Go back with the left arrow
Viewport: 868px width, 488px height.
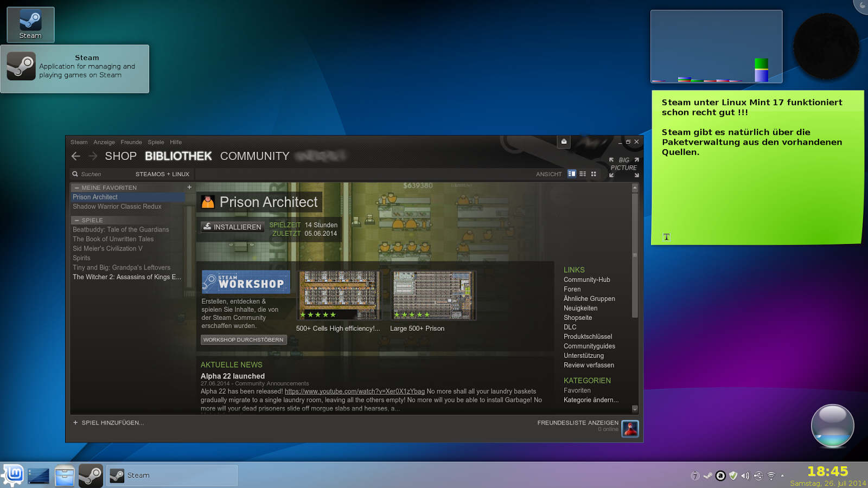[x=76, y=156]
